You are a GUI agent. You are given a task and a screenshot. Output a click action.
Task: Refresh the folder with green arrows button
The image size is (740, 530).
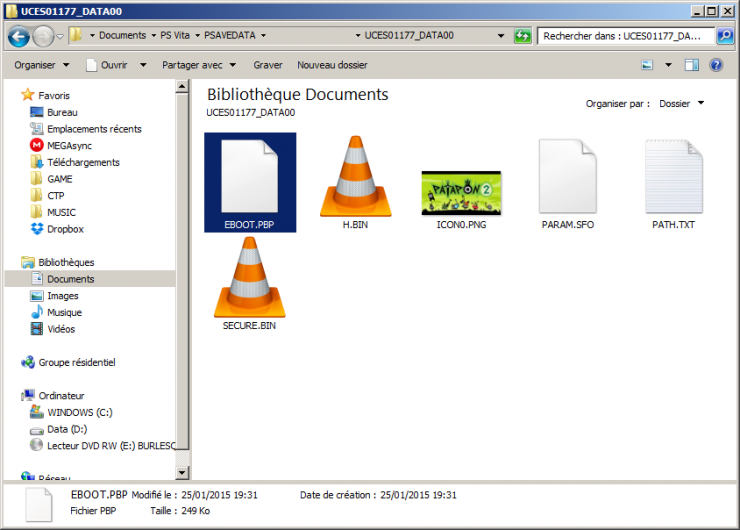click(x=522, y=36)
